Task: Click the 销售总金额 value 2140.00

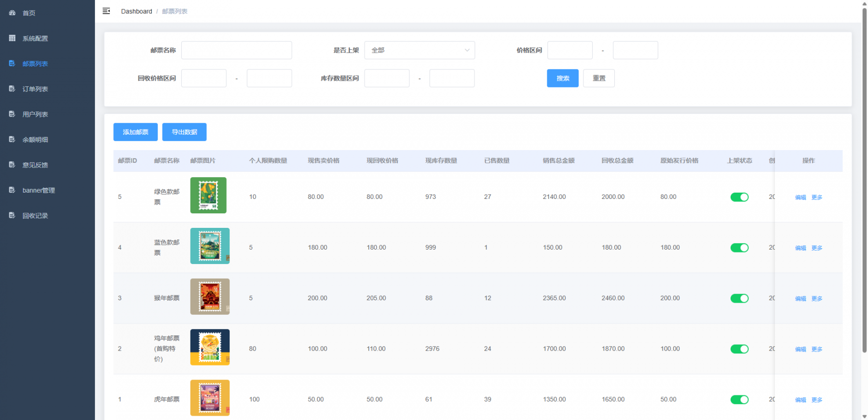Action: [554, 197]
